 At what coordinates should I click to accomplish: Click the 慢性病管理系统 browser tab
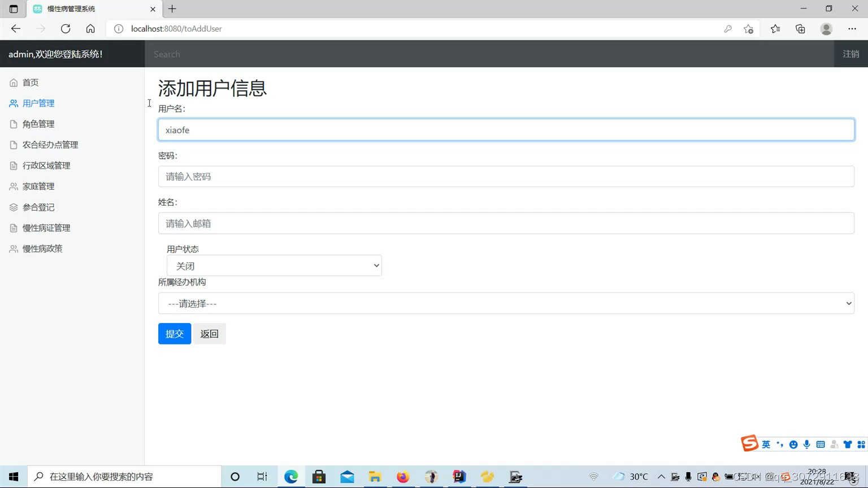pos(94,9)
